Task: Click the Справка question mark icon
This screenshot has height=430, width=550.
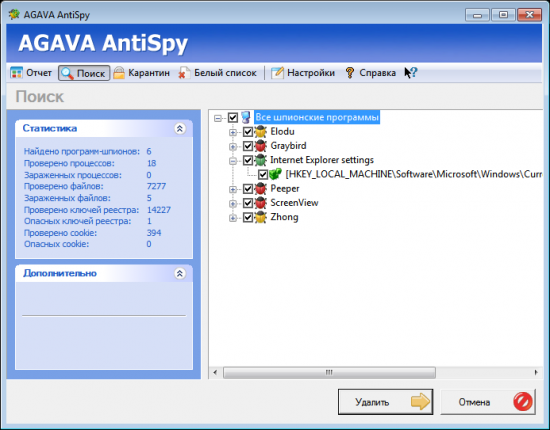Action: (x=350, y=73)
